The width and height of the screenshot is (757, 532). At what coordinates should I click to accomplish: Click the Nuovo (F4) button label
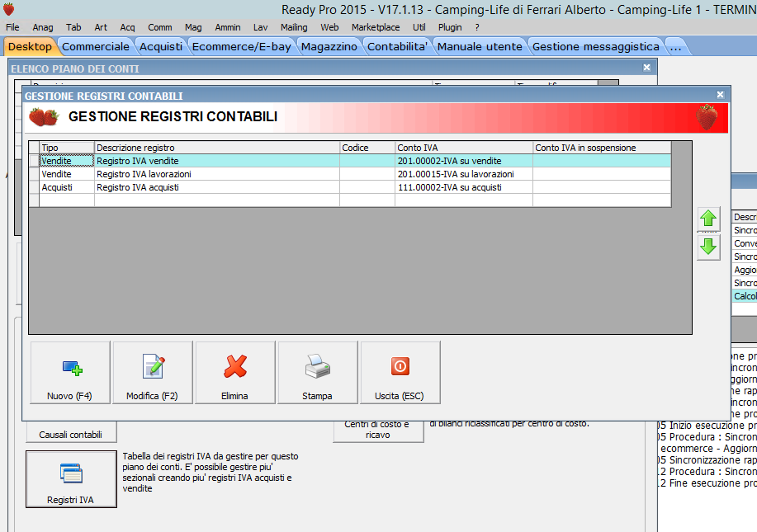coord(69,396)
